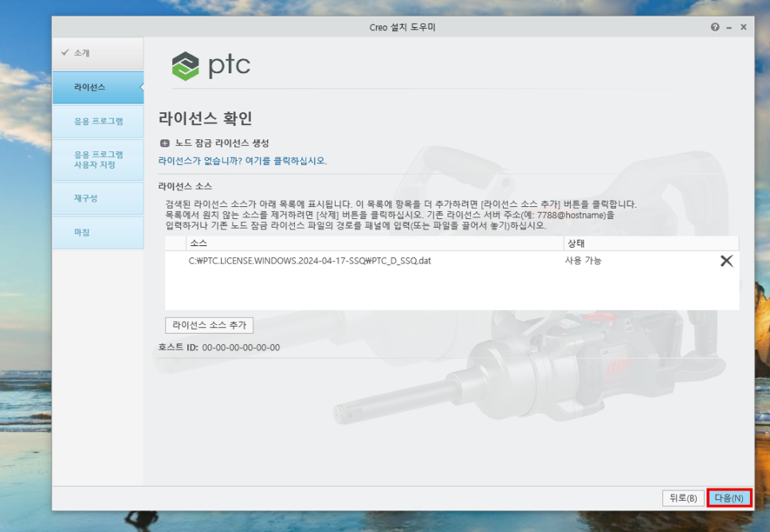This screenshot has height=532, width=770.
Task: Click the 라이선스 소스 section label
Action: coord(185,186)
